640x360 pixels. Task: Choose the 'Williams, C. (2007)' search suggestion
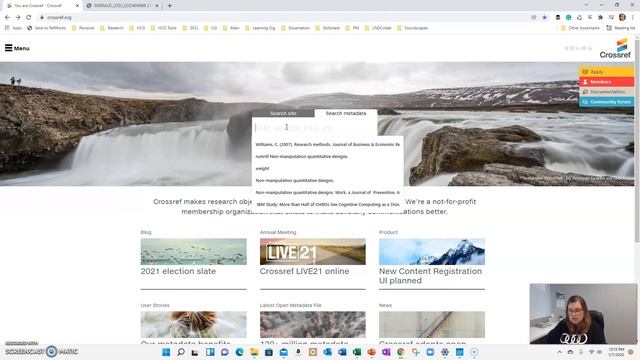tap(327, 144)
